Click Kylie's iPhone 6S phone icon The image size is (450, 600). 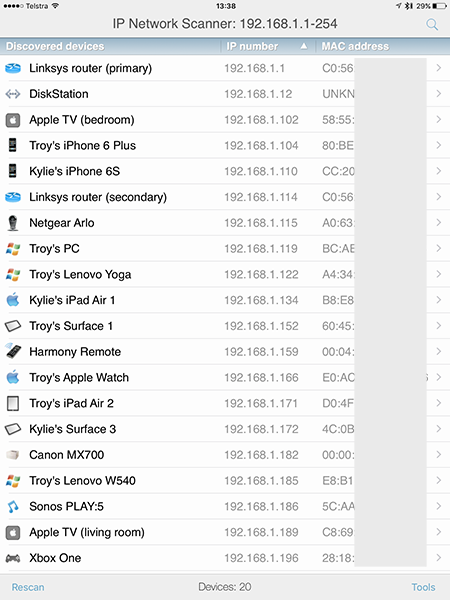coord(13,171)
